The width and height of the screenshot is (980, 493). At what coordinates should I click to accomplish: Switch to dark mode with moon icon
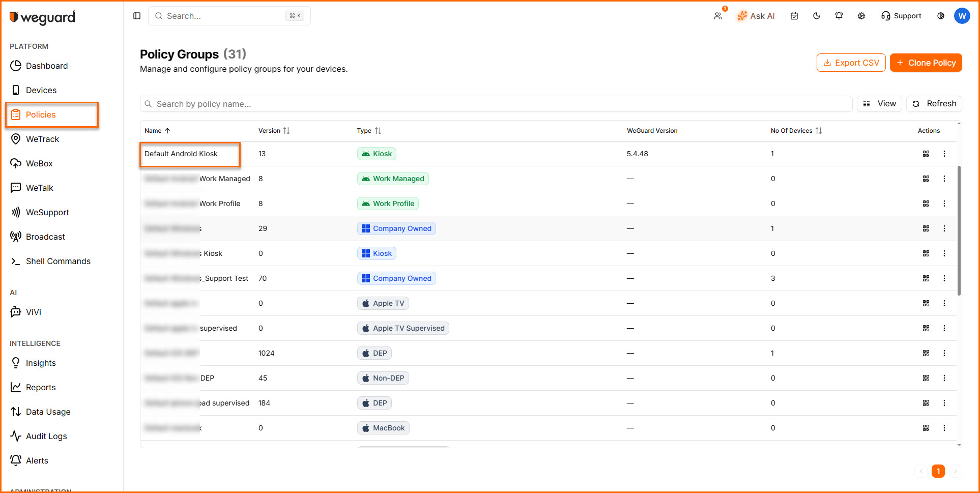pos(817,16)
